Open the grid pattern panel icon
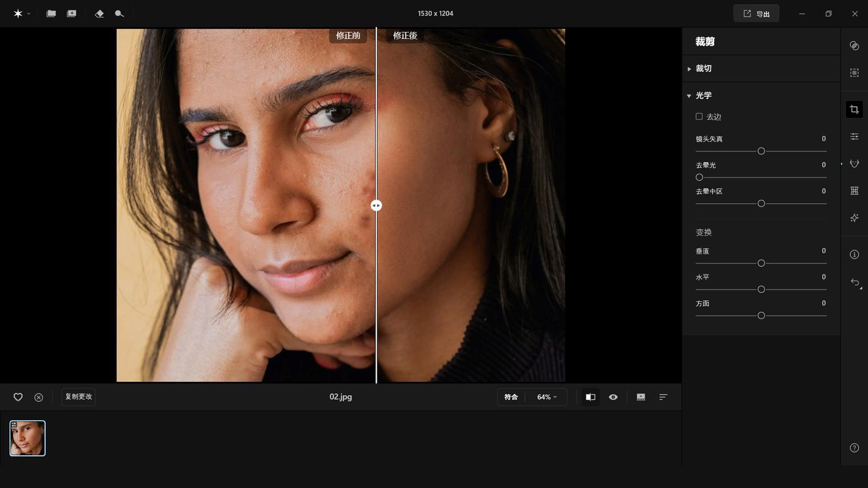Image resolution: width=868 pixels, height=488 pixels. 855,191
